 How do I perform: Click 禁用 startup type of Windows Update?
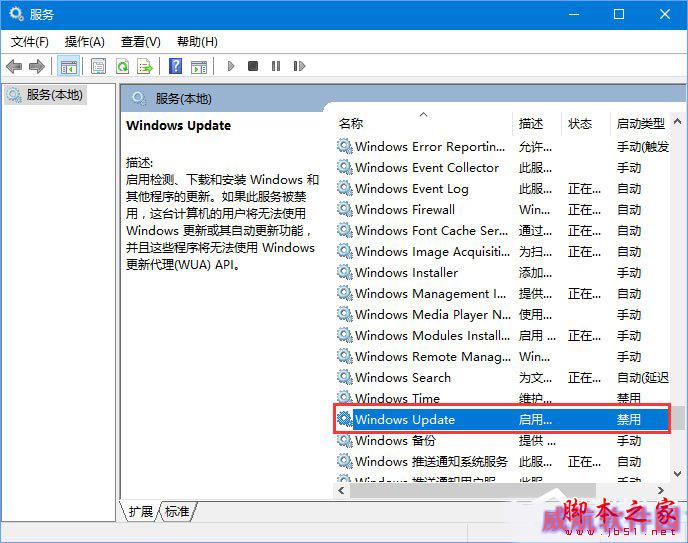point(629,420)
